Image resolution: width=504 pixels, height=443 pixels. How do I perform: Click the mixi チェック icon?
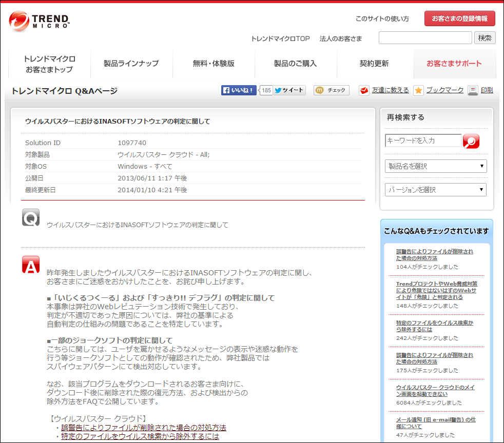click(x=332, y=90)
